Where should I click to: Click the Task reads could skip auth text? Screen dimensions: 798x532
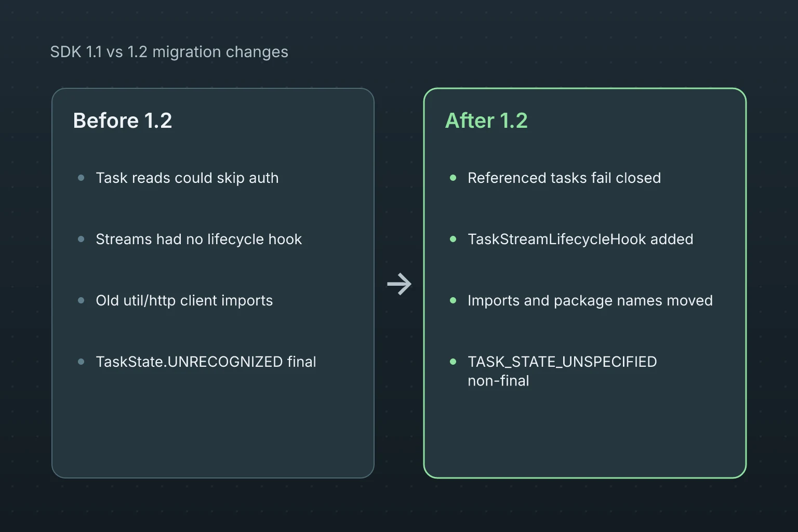pyautogui.click(x=187, y=178)
